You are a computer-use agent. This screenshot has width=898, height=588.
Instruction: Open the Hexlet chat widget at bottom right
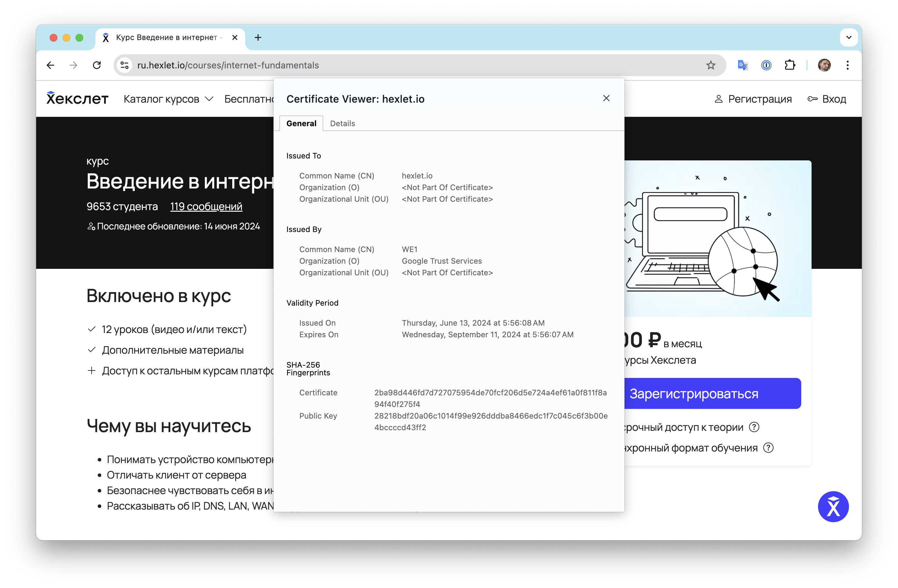pos(833,506)
